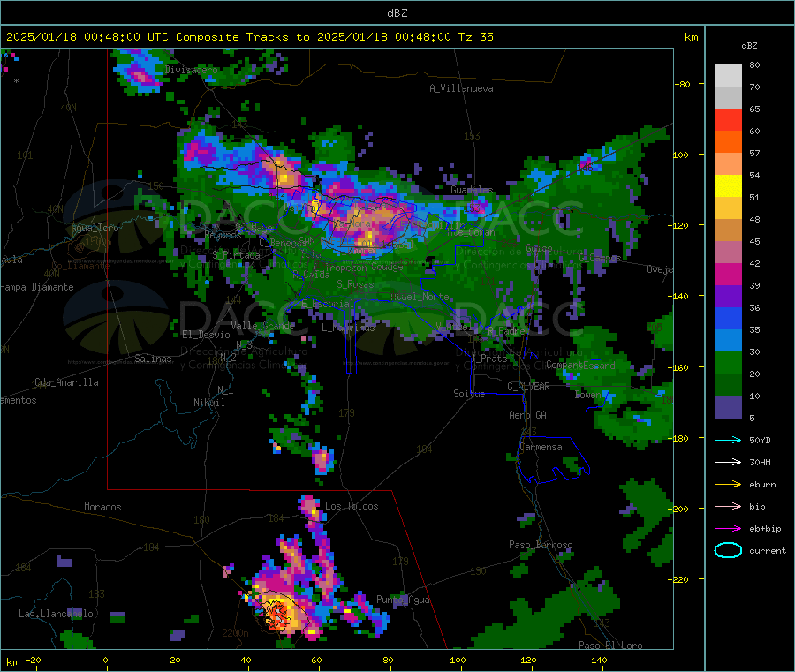Click the '-20' tick on bottom km axis
This screenshot has width=795, height=672.
click(33, 660)
